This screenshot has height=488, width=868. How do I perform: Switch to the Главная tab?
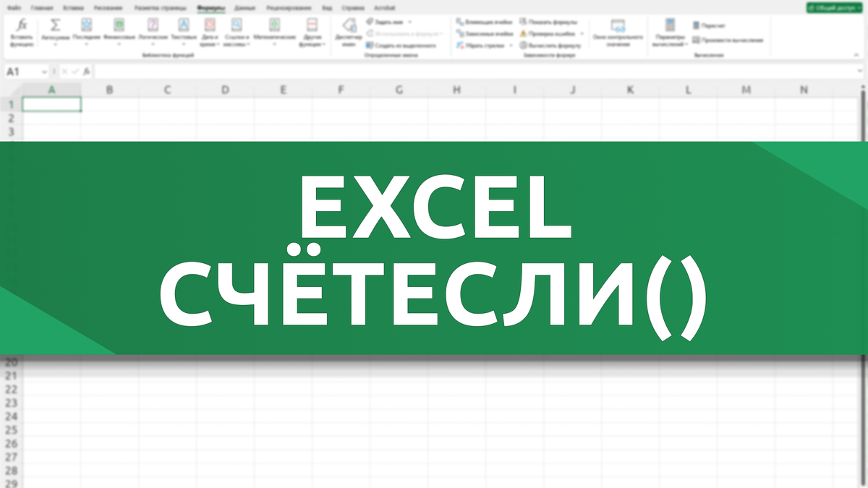click(x=42, y=7)
